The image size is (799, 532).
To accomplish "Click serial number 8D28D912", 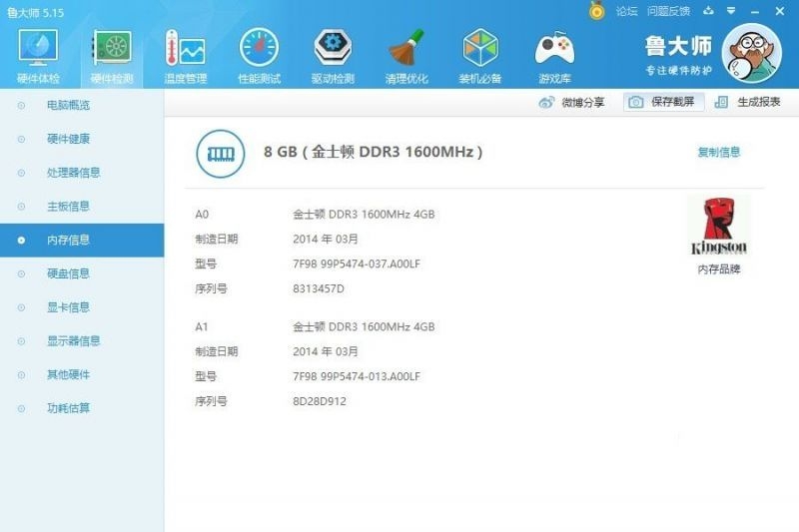I will (x=320, y=401).
